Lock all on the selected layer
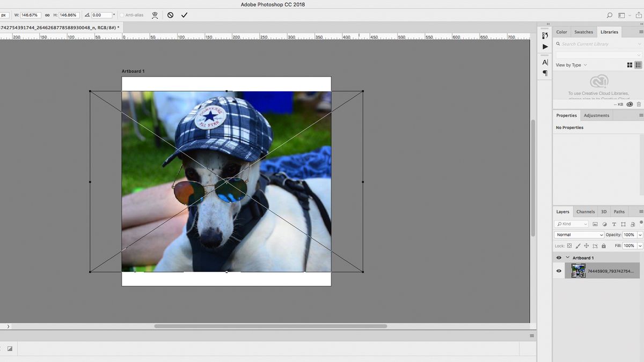The height and width of the screenshot is (362, 644). [604, 246]
